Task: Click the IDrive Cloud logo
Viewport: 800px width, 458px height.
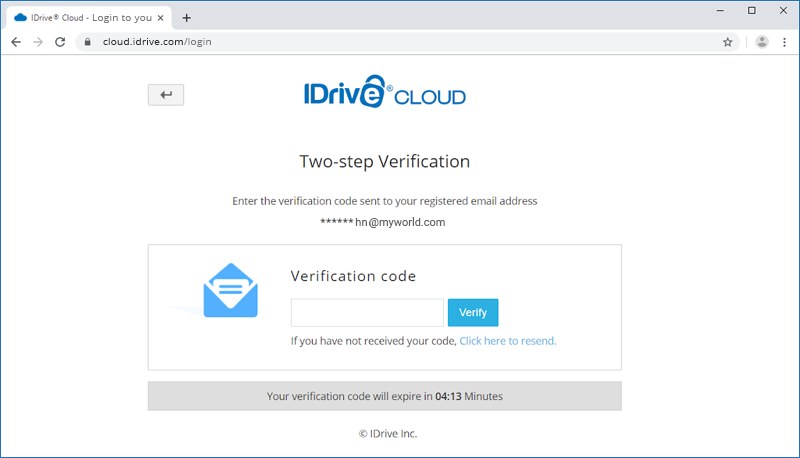Action: coord(385,92)
